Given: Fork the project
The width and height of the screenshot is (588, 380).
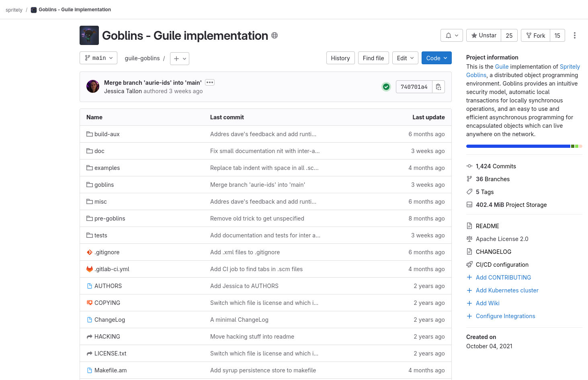Looking at the screenshot, I should (536, 35).
